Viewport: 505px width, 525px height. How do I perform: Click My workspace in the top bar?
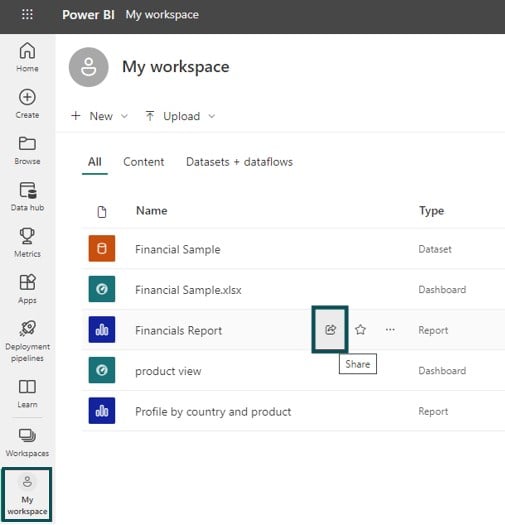click(x=162, y=15)
